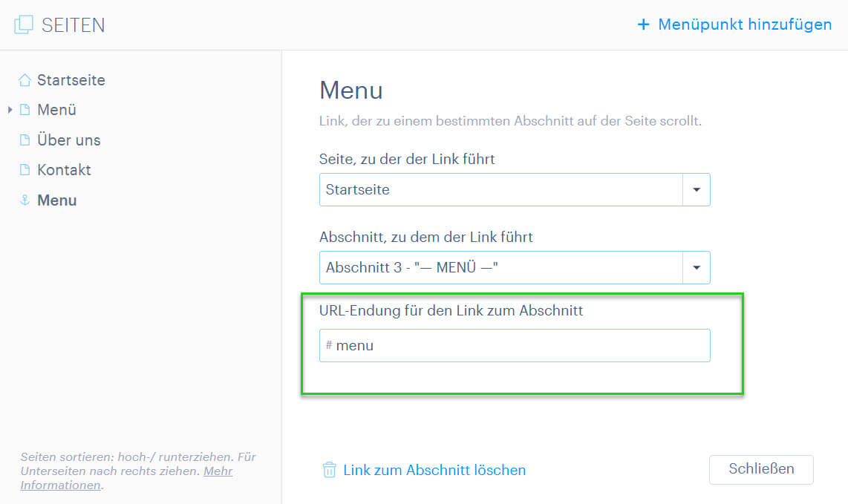
Task: Click the page icon beside Menü
Action: [x=25, y=110]
